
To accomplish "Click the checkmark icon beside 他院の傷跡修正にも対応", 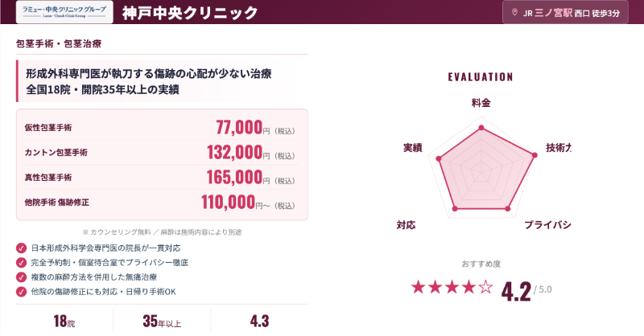I will [21, 291].
